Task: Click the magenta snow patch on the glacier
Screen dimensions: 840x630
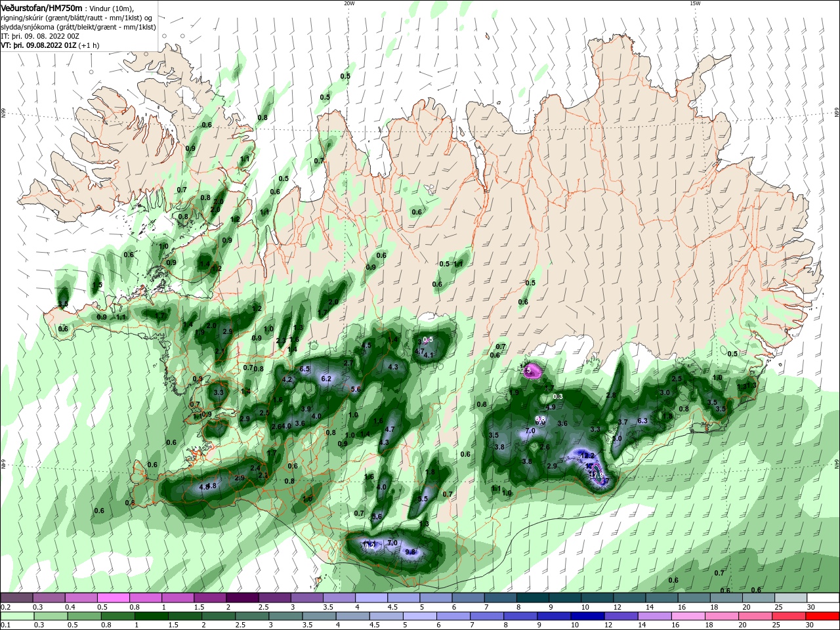Action: click(532, 371)
